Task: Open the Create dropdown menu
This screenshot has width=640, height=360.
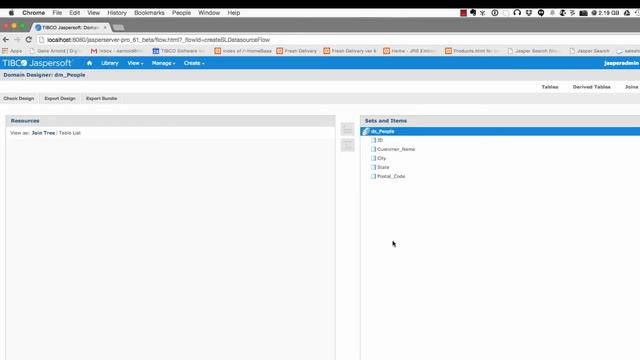Action: coord(194,63)
